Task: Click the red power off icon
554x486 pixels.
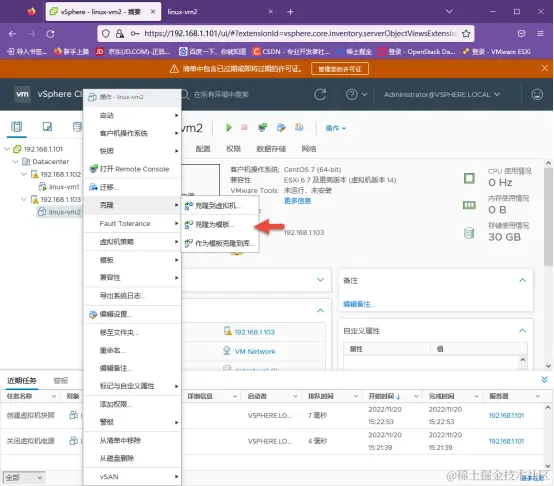Action: pos(244,127)
